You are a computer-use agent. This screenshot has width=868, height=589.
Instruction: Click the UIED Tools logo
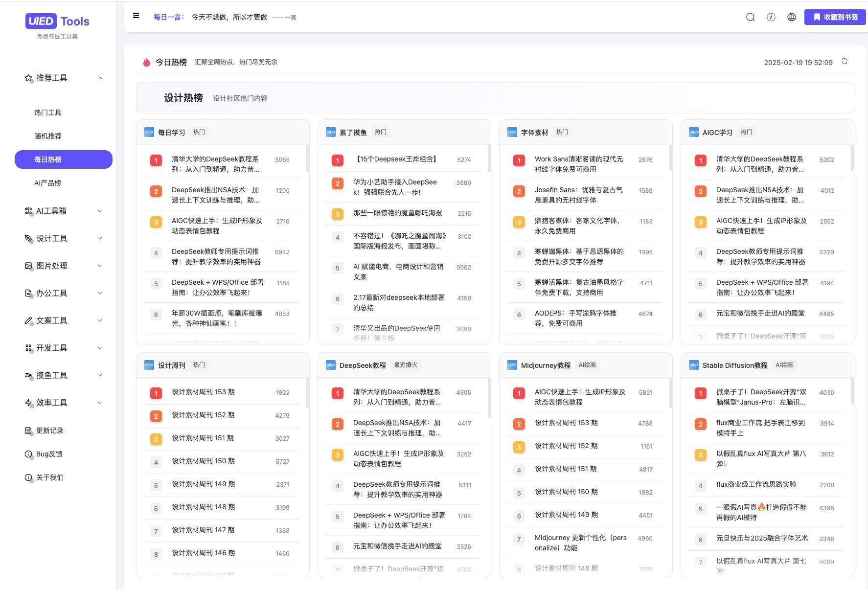(57, 21)
